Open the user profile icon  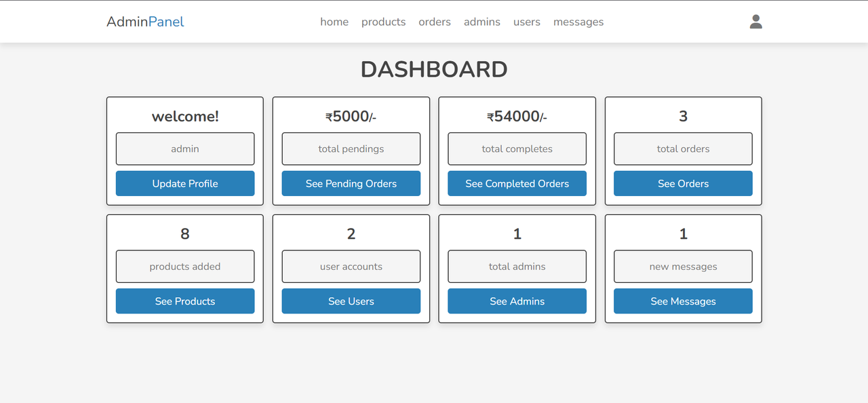[x=756, y=22]
